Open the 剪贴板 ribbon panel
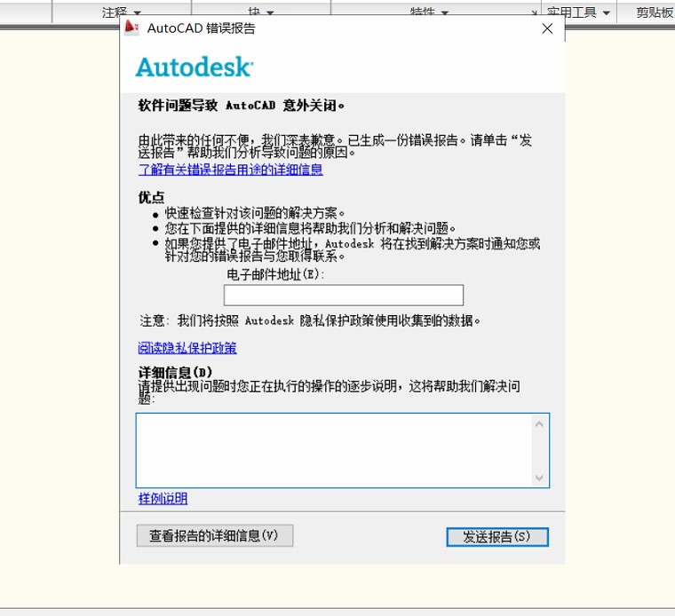 pyautogui.click(x=655, y=12)
